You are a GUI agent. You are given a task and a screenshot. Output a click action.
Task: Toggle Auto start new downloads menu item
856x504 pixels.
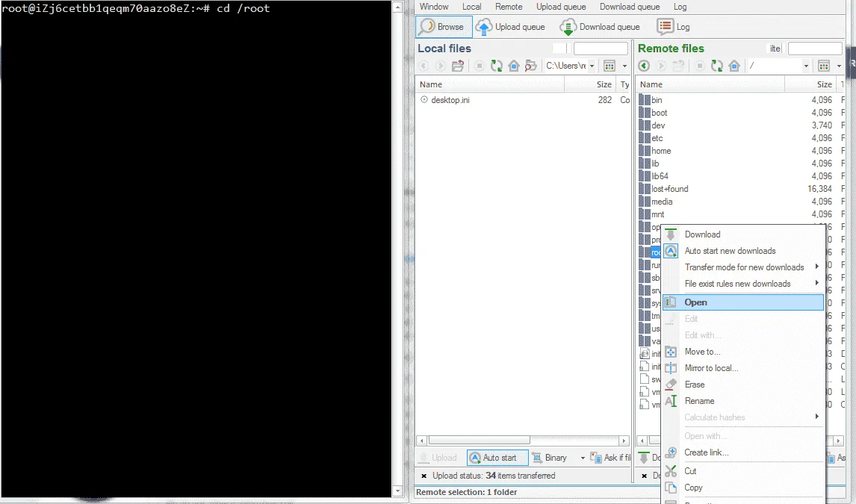pyautogui.click(x=742, y=251)
